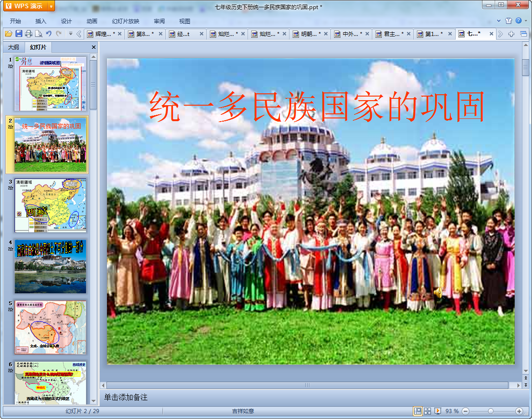532x419 pixels.
Task: Select slide 3 thumbnail showing 西藏 map
Action: coord(50,206)
